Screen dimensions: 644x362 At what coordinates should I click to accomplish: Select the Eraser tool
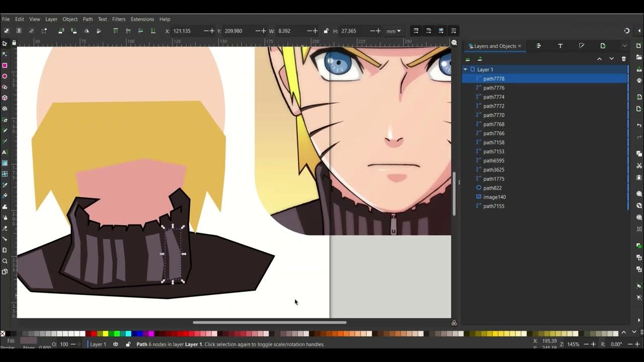tap(5, 228)
